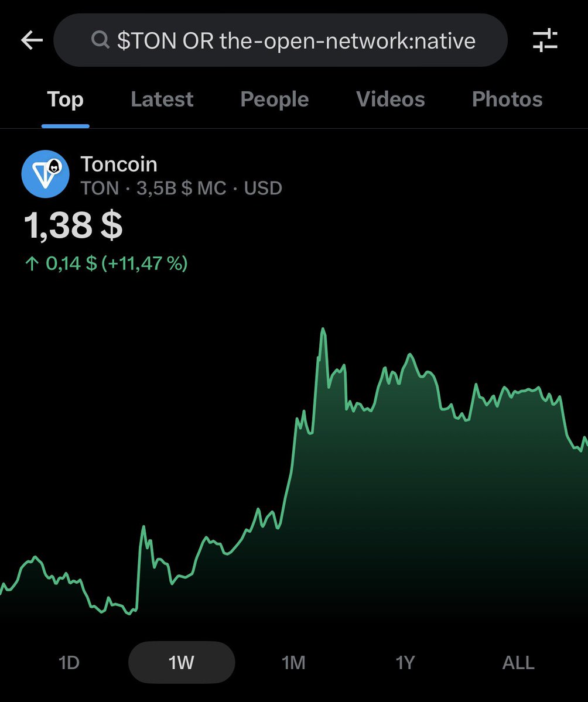The image size is (588, 702).
Task: Show the Photos tab
Action: pyautogui.click(x=507, y=100)
